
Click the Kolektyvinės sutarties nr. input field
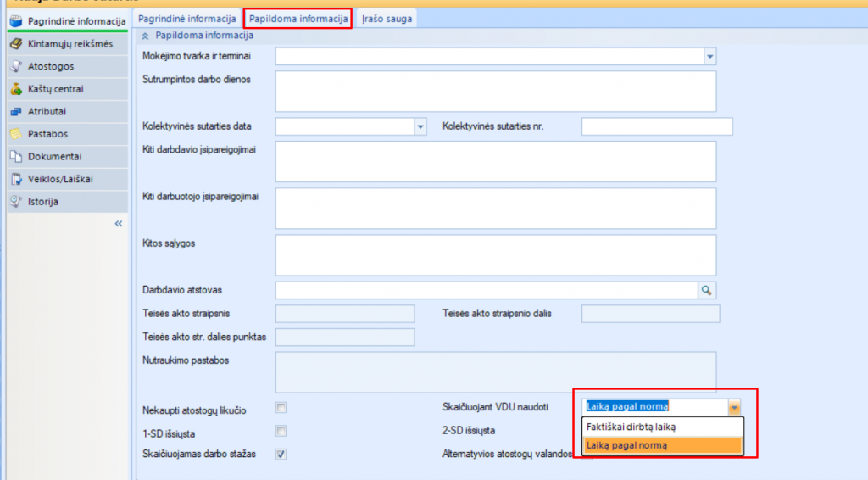click(x=656, y=126)
